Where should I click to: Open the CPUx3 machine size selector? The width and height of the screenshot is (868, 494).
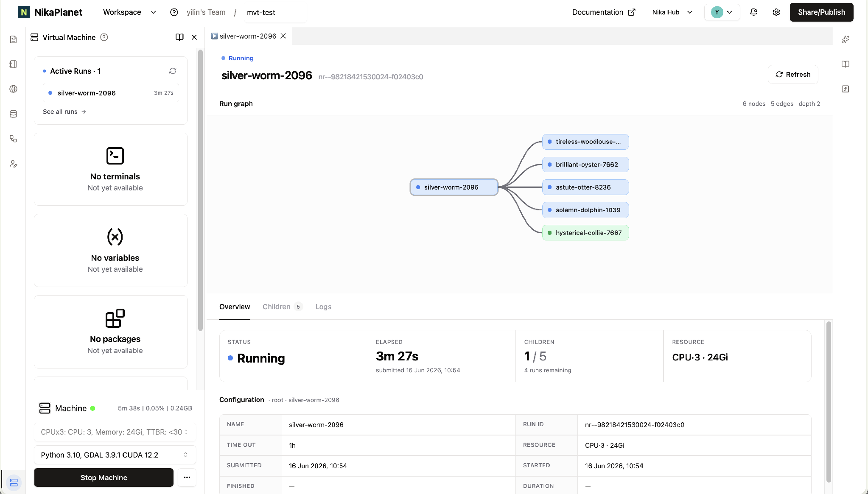[x=115, y=432]
